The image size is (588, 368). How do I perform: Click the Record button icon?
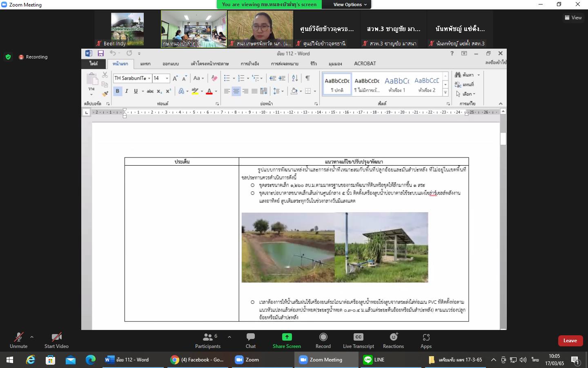point(323,337)
